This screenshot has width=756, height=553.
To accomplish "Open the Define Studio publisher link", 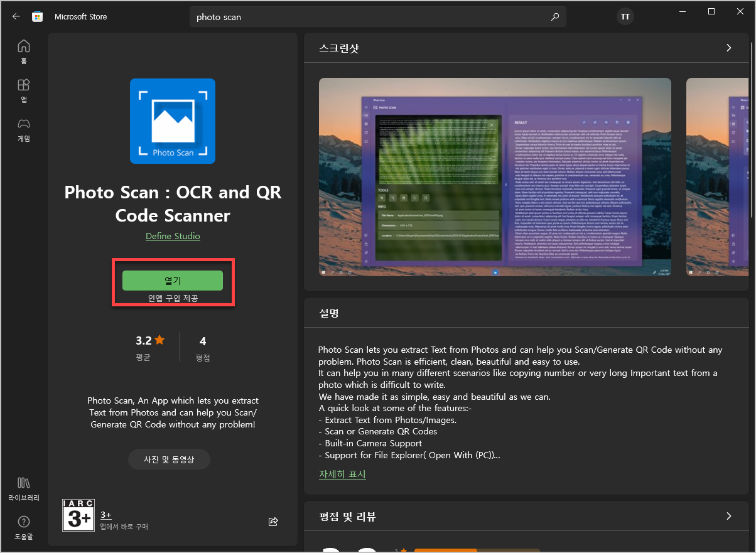I will (173, 236).
